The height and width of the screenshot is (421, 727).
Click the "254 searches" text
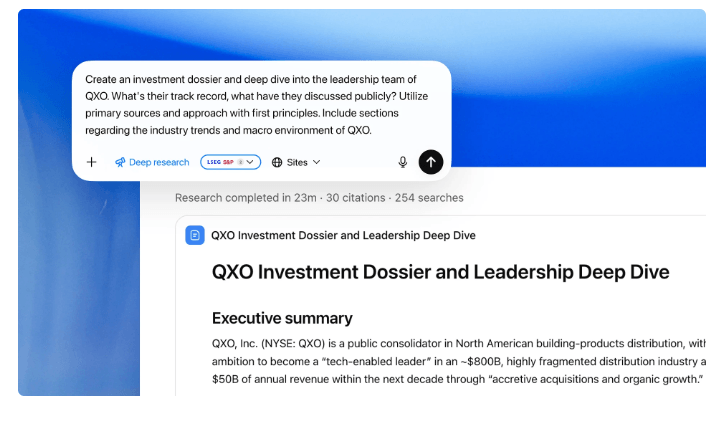coord(429,198)
